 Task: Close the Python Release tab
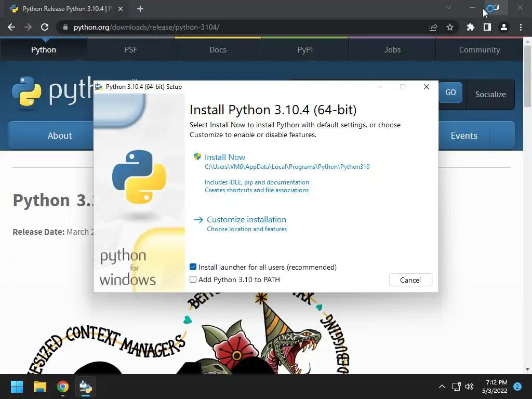pos(121,9)
